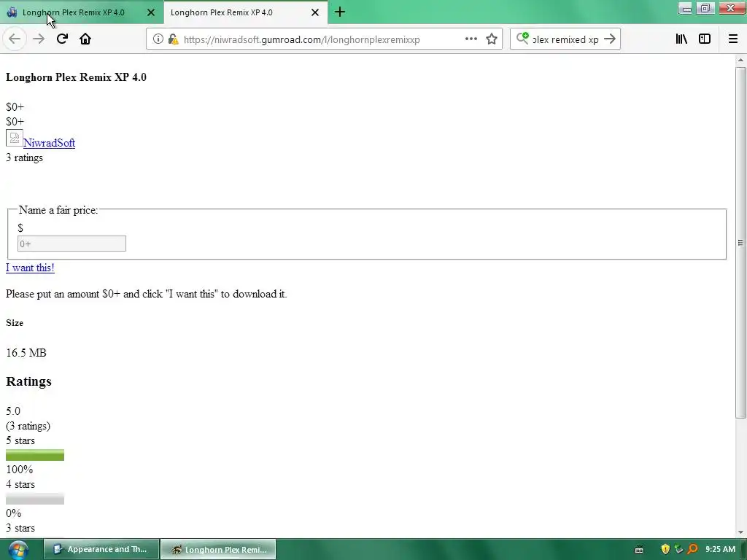
Task: Bookmark this page with star
Action: coord(492,39)
